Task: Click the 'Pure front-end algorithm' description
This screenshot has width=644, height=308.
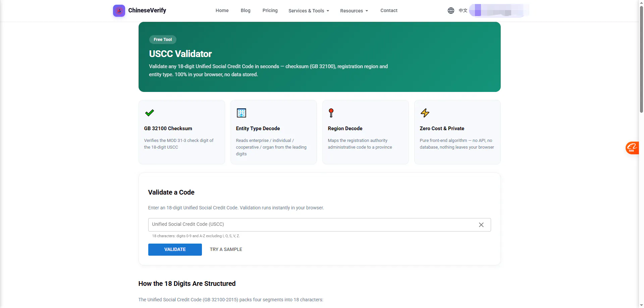Action: [x=457, y=144]
